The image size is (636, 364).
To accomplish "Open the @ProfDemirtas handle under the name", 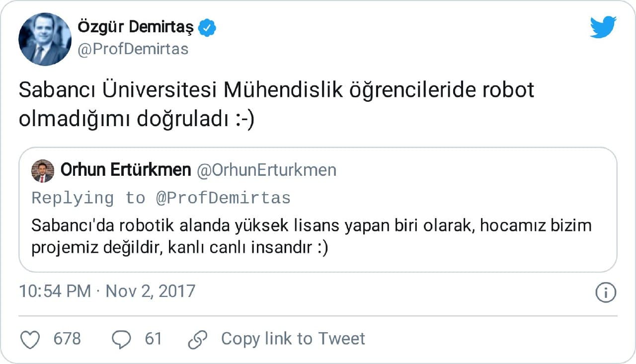I will tap(133, 49).
